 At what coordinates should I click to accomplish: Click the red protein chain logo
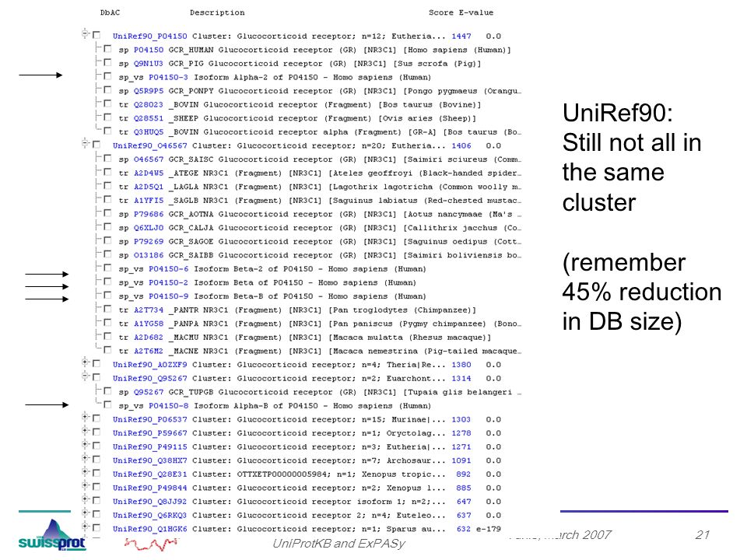click(151, 544)
